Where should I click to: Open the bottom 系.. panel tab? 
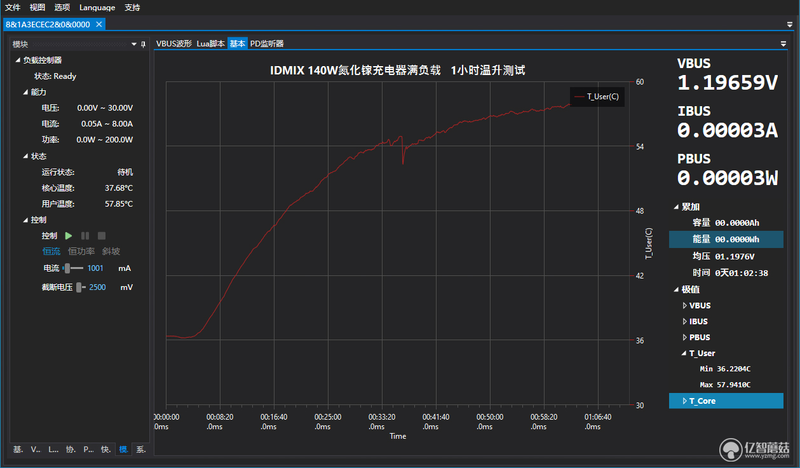141,449
